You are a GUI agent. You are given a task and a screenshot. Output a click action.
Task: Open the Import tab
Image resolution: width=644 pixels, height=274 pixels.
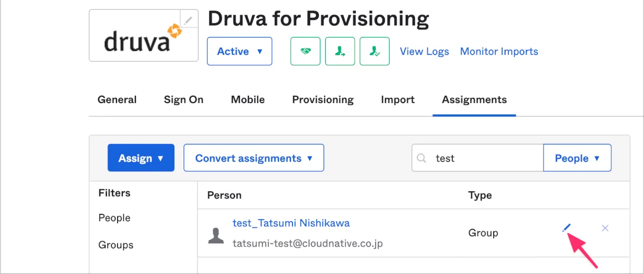pyautogui.click(x=398, y=100)
